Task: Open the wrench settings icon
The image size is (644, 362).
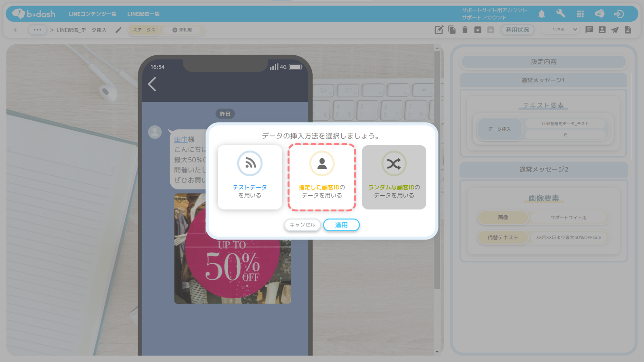Action: tap(561, 14)
